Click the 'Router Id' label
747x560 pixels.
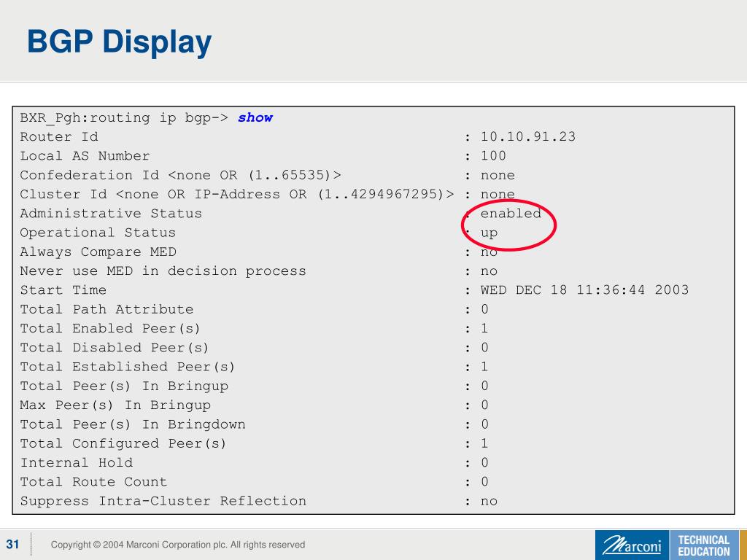click(59, 136)
